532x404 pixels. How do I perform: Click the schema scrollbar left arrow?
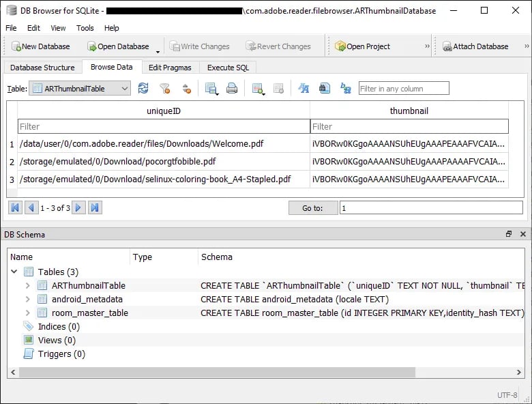point(13,372)
